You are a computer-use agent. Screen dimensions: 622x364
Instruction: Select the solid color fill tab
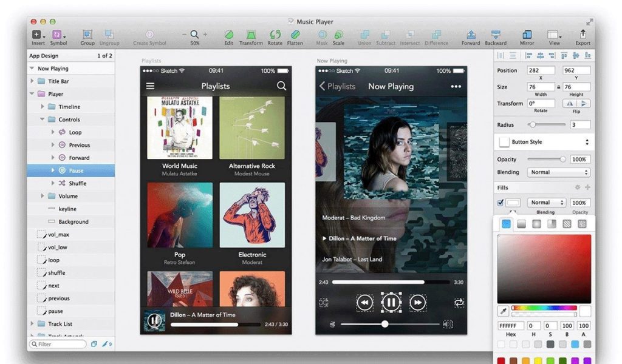506,224
